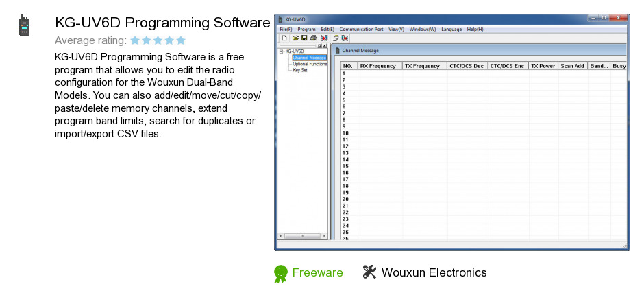Click the RX Frequency column header
644x304 pixels.
click(380, 66)
